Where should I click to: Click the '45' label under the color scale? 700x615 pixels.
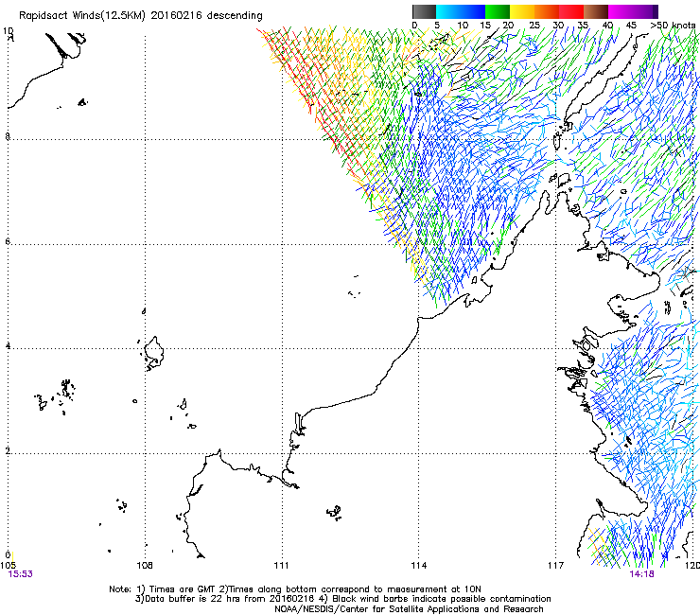pyautogui.click(x=631, y=25)
